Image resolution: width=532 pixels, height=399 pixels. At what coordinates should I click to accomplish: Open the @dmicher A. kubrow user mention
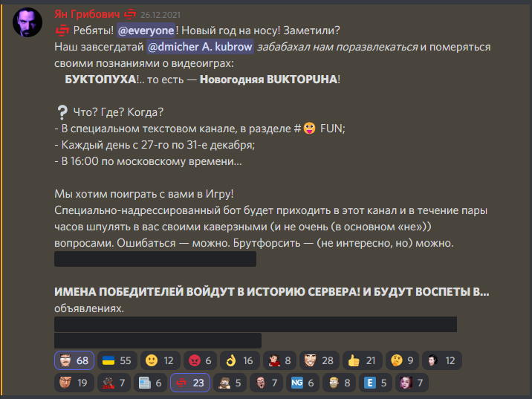[x=200, y=47]
